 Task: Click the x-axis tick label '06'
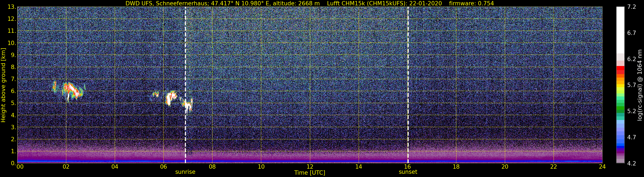coord(164,167)
